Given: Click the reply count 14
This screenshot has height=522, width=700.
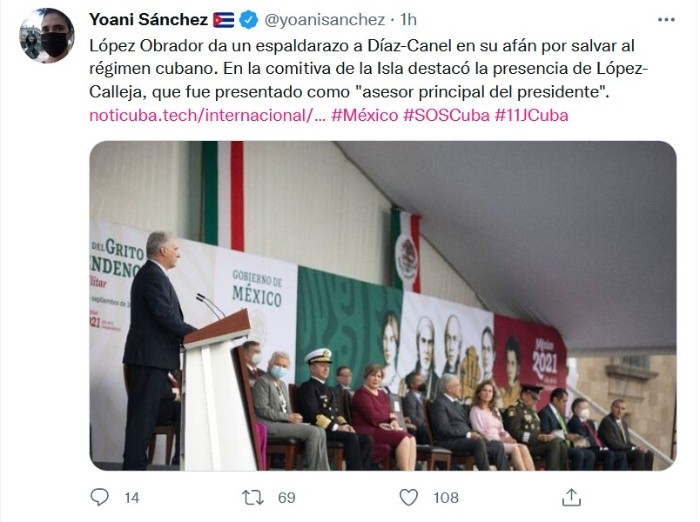Looking at the screenshot, I should [132, 497].
